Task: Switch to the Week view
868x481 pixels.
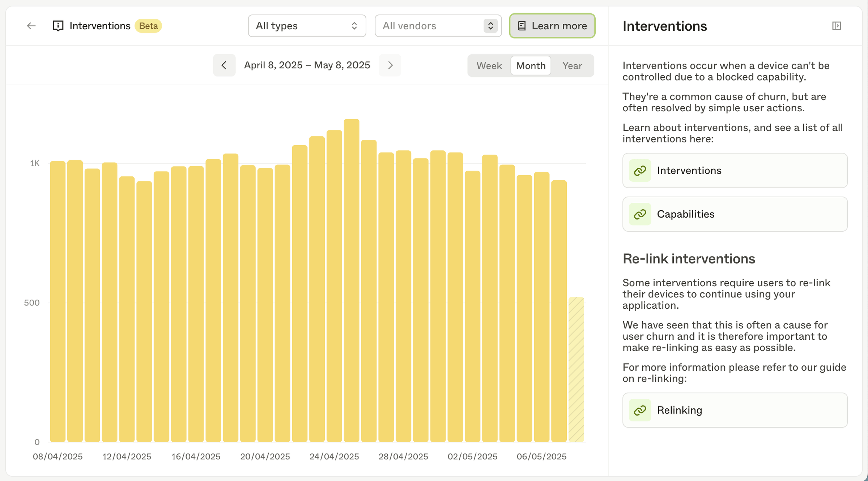Action: click(x=489, y=65)
